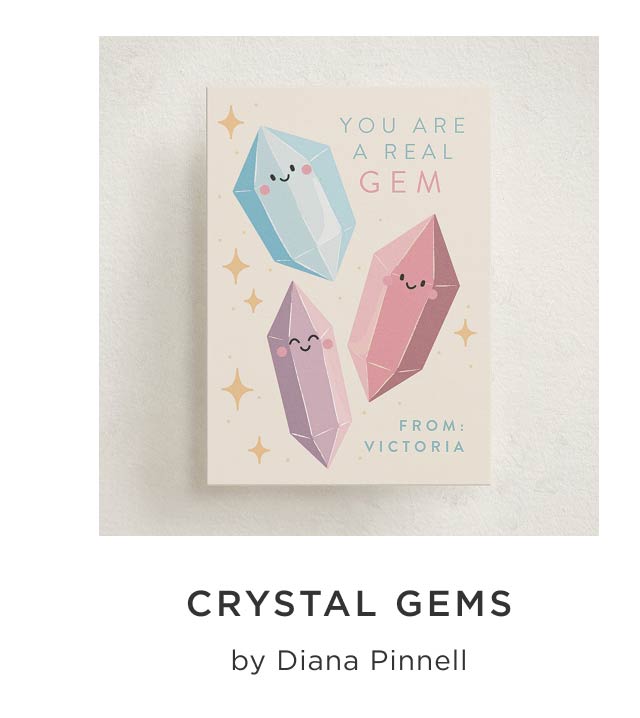
Task: Click the pink crystal illustration
Action: coord(403,308)
